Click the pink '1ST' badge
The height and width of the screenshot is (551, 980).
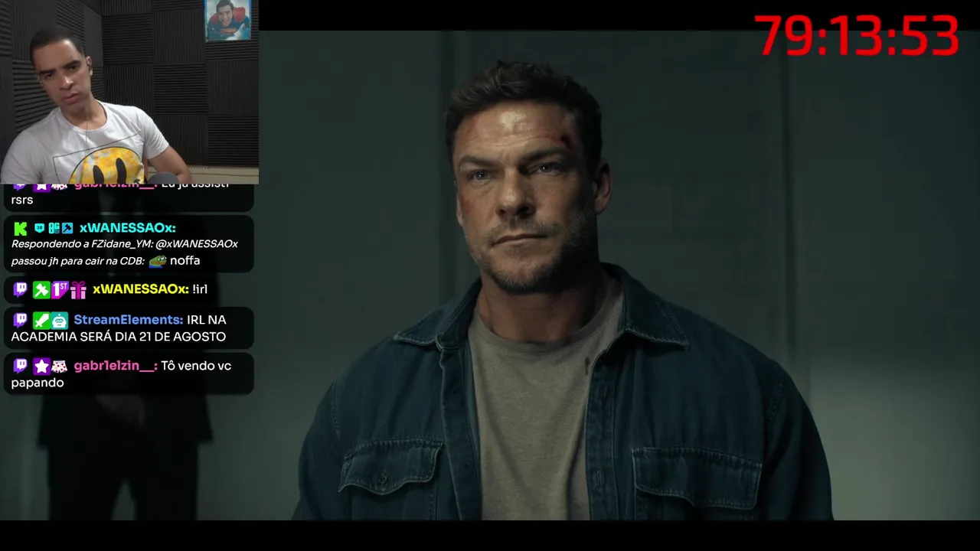(60, 289)
